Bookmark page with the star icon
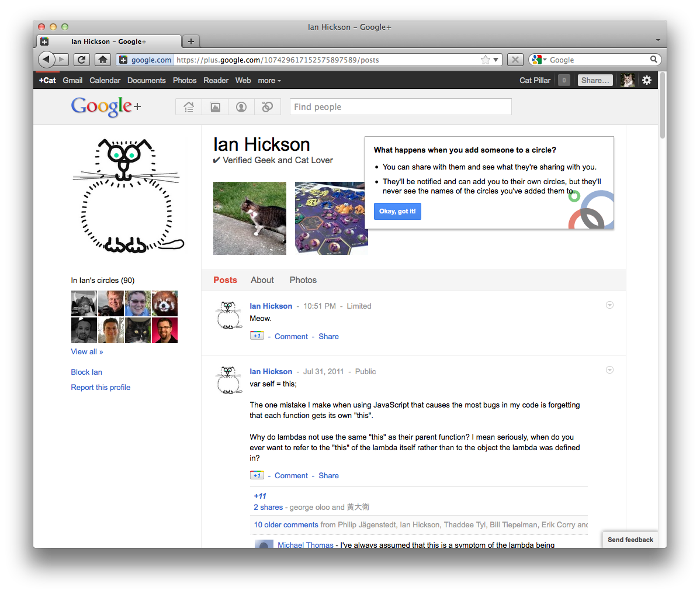Image resolution: width=700 pixels, height=594 pixels. click(x=485, y=60)
